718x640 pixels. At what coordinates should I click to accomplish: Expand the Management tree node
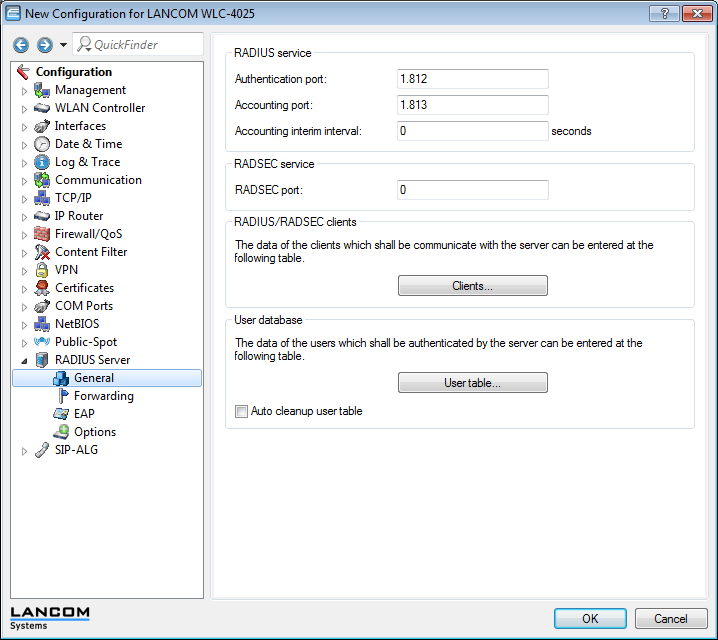25,91
